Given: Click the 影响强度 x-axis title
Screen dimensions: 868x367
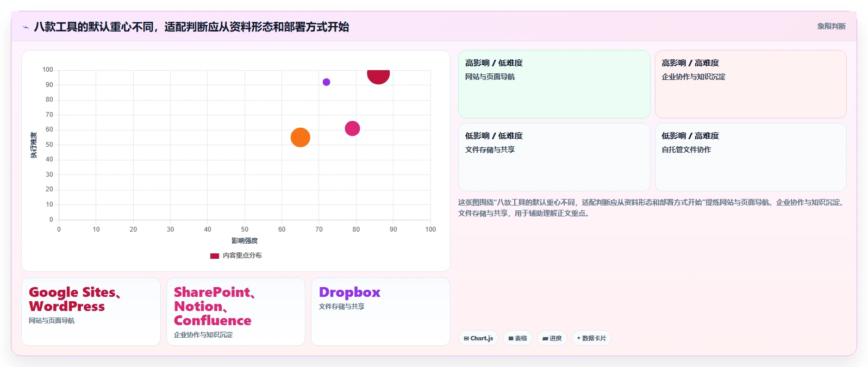Looking at the screenshot, I should pyautogui.click(x=245, y=240).
